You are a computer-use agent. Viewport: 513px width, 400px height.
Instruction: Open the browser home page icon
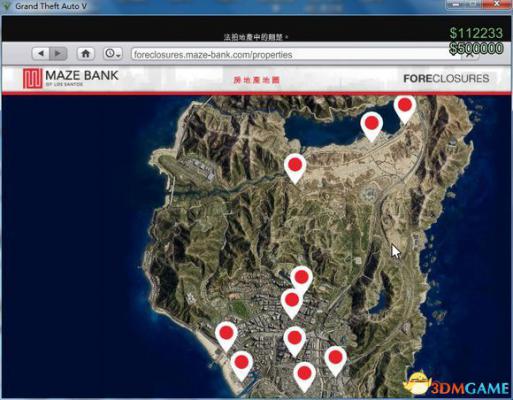pyautogui.click(x=86, y=53)
